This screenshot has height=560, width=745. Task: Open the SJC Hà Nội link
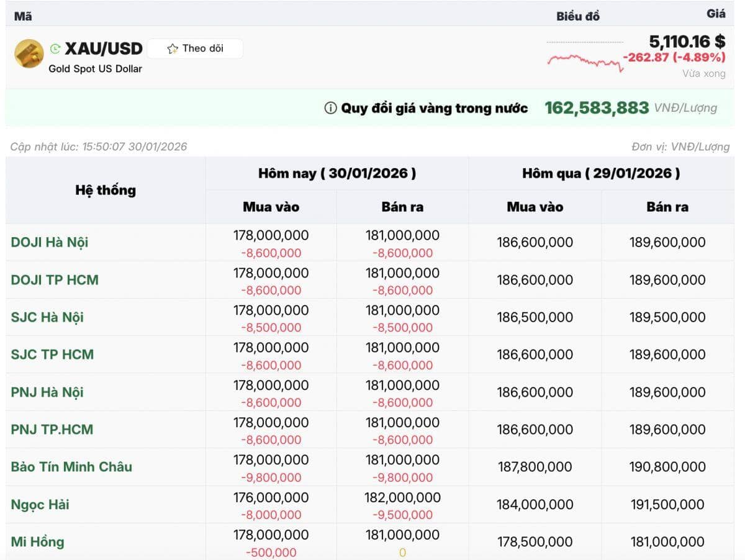tap(47, 317)
